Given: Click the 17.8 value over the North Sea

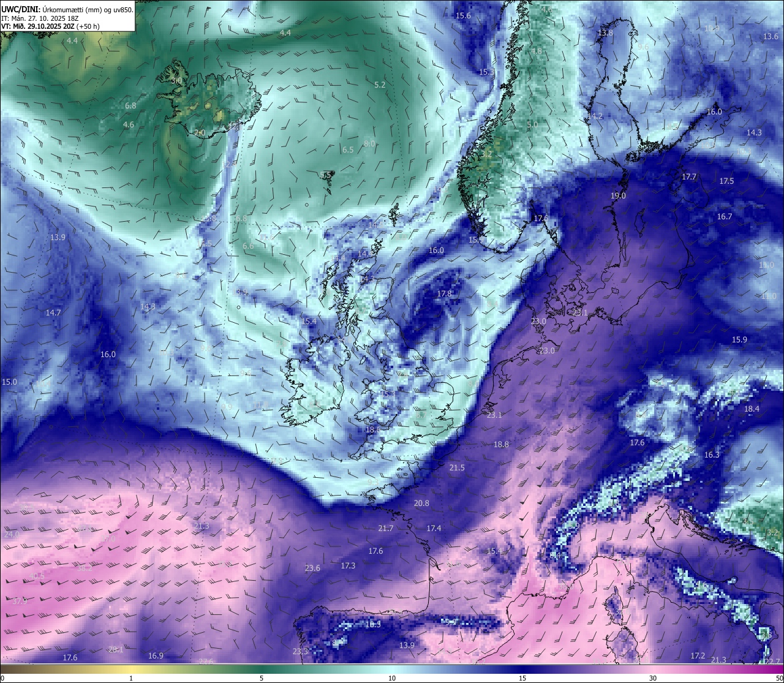Looking at the screenshot, I should click(x=444, y=294).
